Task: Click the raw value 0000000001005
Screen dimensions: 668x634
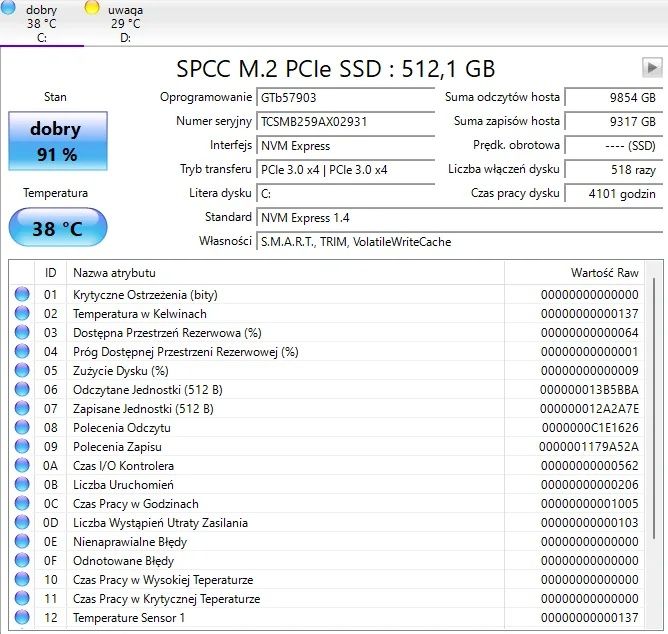Action: [590, 504]
